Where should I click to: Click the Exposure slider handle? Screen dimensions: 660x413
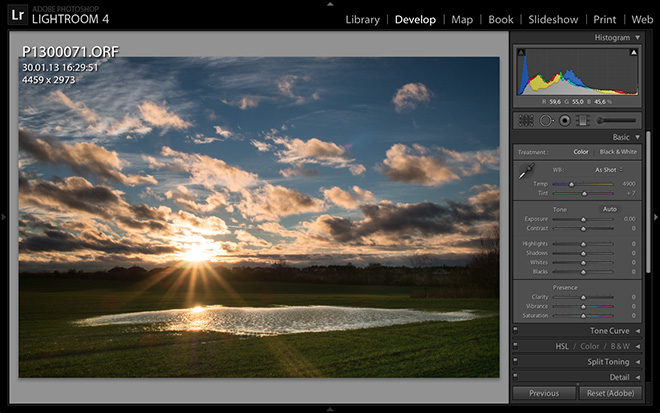point(585,218)
